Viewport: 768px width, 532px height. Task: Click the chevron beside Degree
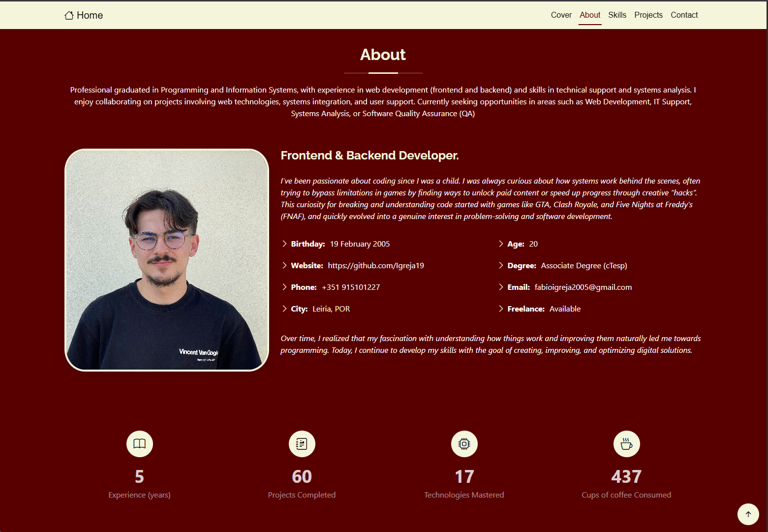[x=501, y=265]
